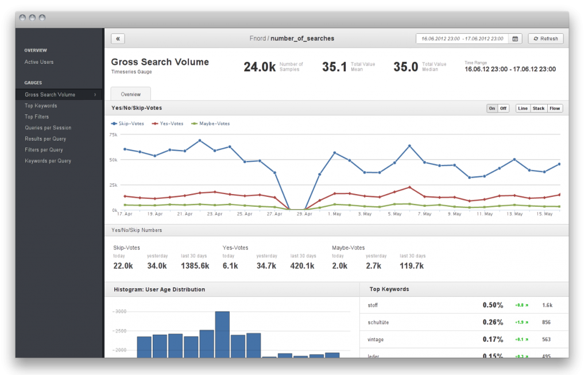Switch chart to Line mode
Viewport: 588px width, 375px height.
tap(523, 109)
